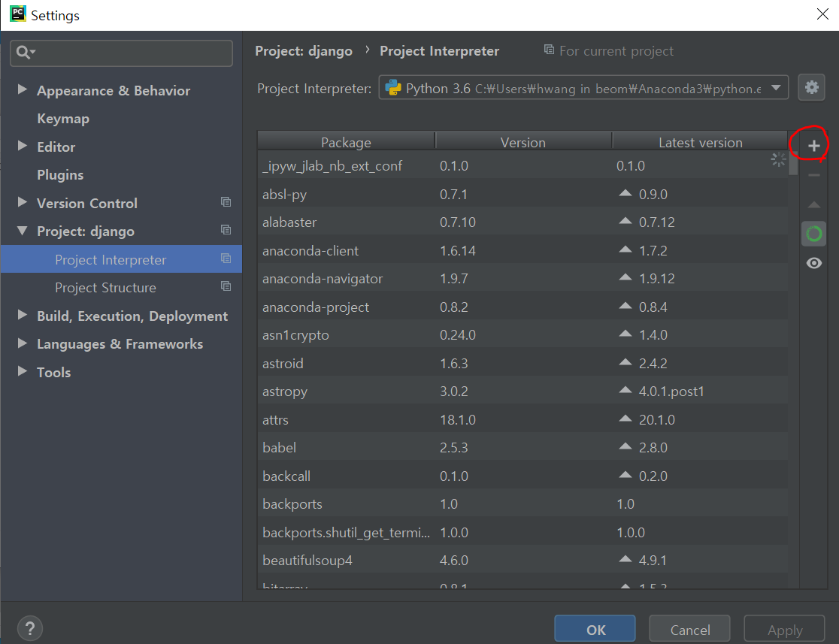This screenshot has height=644, width=839.
Task: Click the Python logo in interpreter dropdown
Action: click(x=393, y=88)
